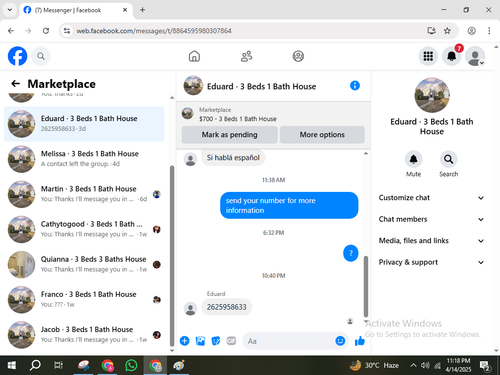Open a new browser tab
The width and height of the screenshot is (500, 375).
tap(142, 10)
